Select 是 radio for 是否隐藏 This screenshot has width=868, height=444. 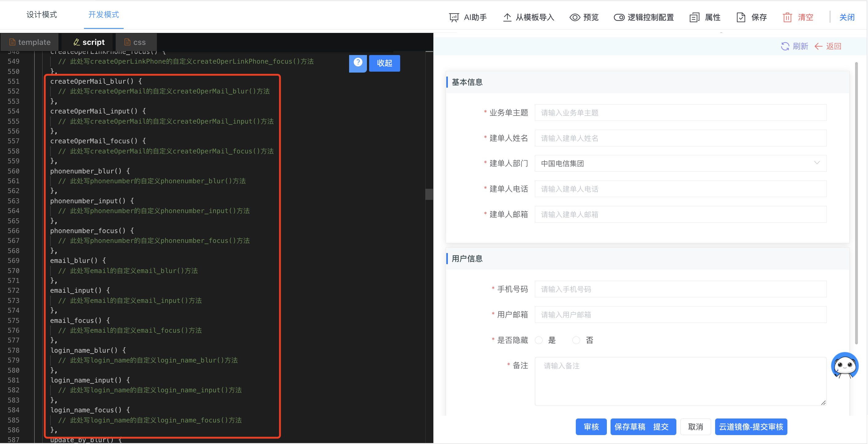click(x=539, y=340)
